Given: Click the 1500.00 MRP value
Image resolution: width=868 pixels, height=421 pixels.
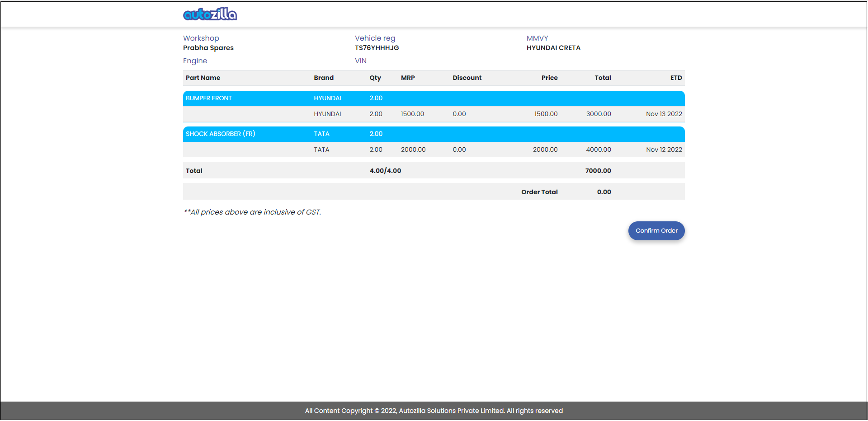Looking at the screenshot, I should (412, 114).
